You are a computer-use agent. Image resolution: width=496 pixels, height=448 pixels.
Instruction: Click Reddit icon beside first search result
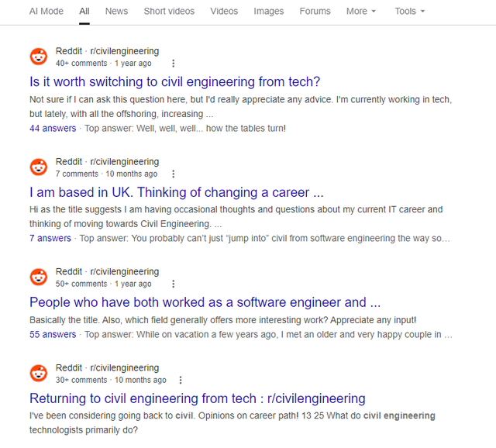[x=39, y=57]
